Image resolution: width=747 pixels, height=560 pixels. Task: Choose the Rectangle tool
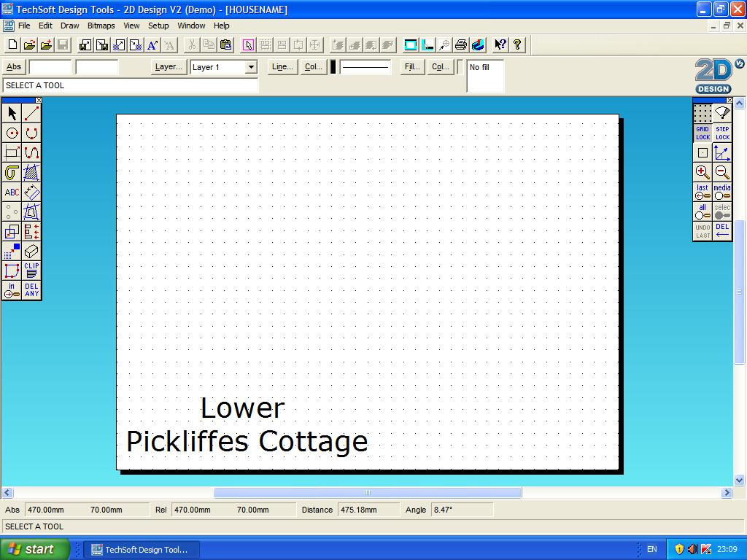click(x=11, y=152)
